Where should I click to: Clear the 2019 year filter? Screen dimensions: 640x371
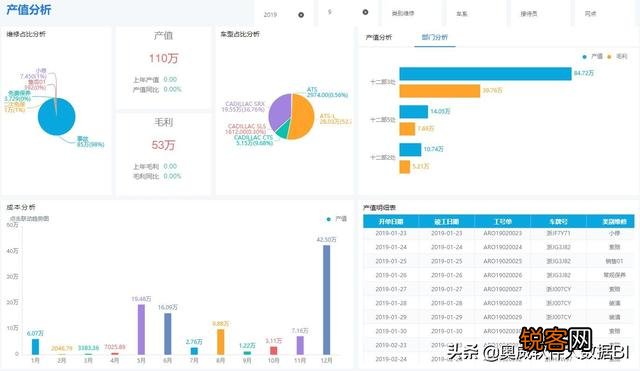coord(301,15)
